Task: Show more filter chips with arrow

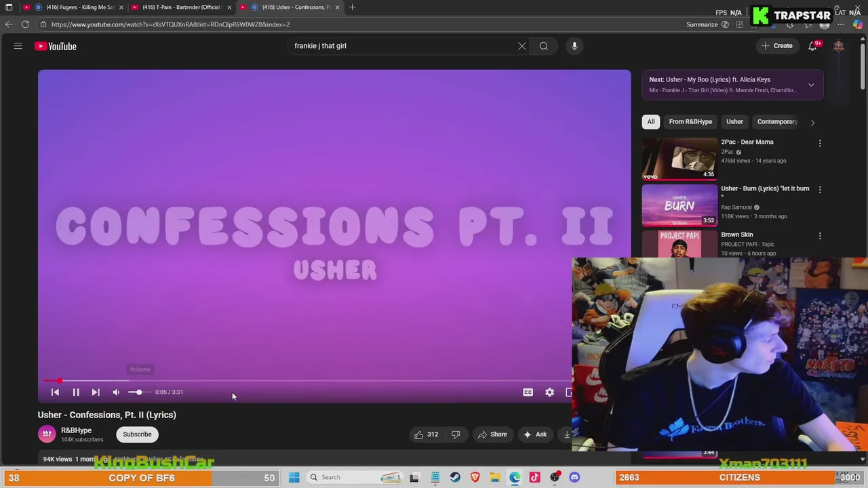Action: (812, 123)
